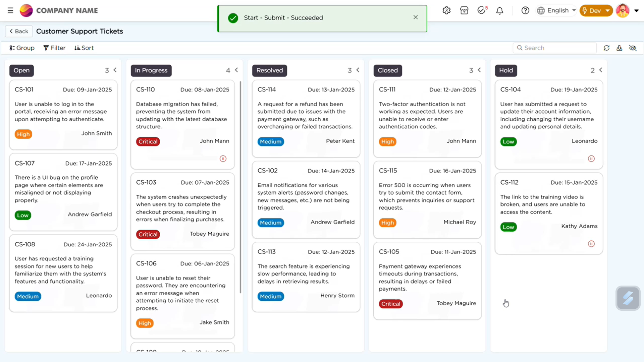Click the Critical priority badge on CS-105
The height and width of the screenshot is (362, 644).
point(390,304)
